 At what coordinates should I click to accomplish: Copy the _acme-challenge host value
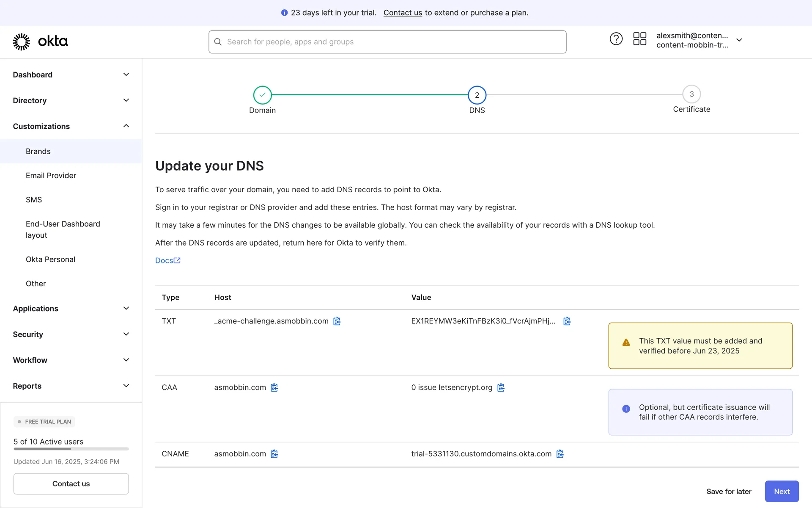[x=337, y=321]
